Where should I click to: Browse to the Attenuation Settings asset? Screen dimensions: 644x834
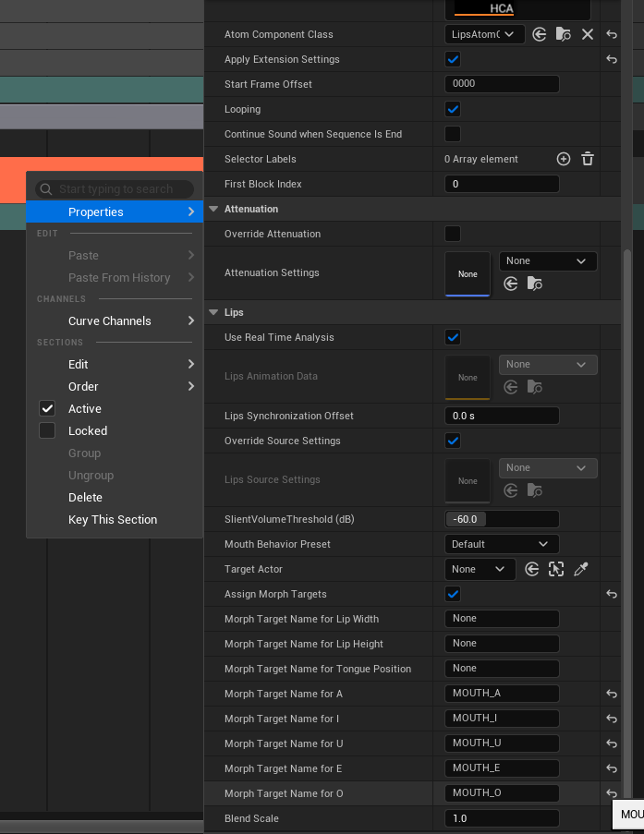[534, 284]
